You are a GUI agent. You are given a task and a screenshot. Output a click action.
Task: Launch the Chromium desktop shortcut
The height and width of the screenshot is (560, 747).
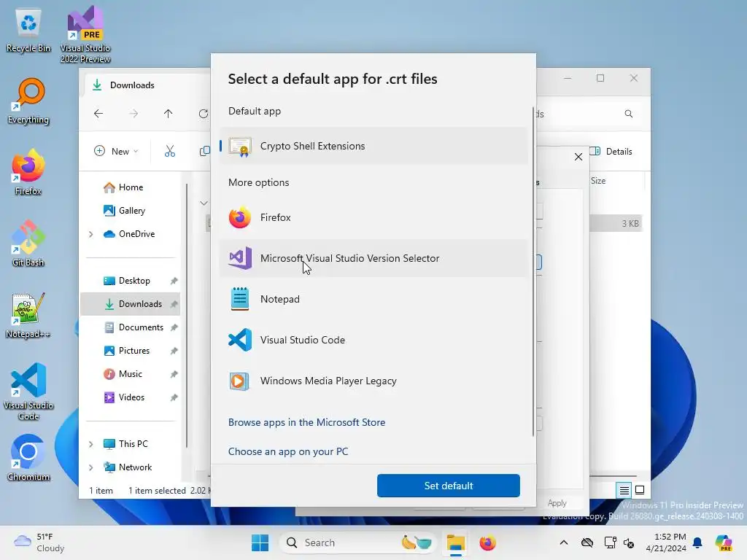point(28,458)
